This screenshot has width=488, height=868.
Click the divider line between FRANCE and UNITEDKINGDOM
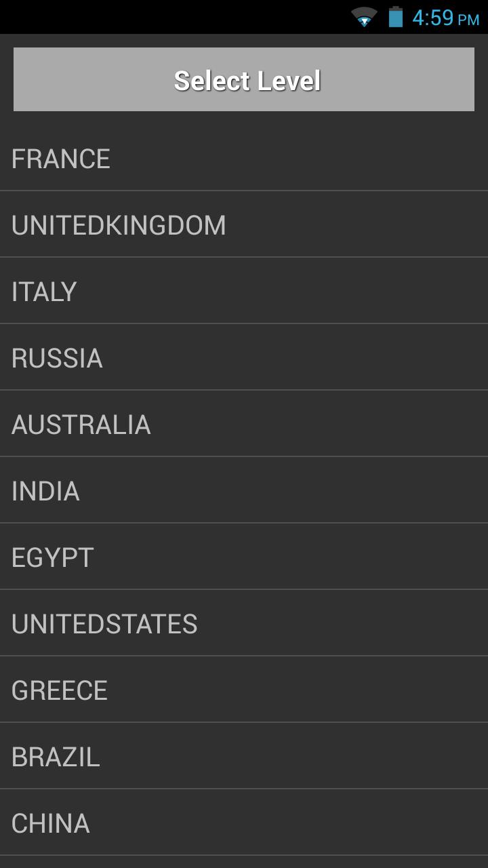pos(244,191)
